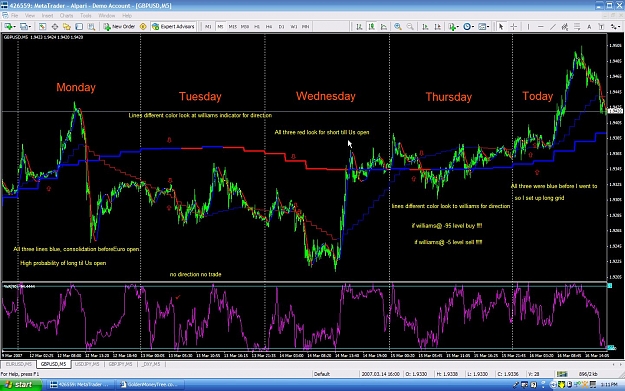Click the 896/2 kb traffic indicator
The width and height of the screenshot is (625, 391).
point(588,374)
